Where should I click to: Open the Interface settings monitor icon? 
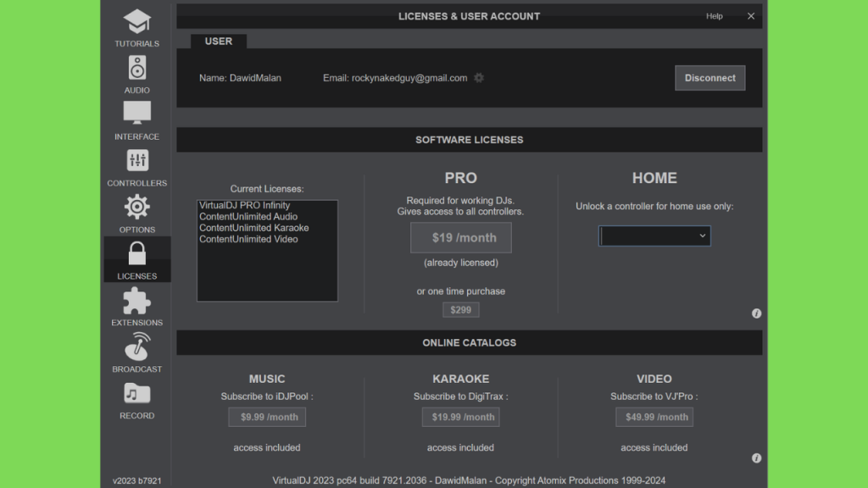[x=136, y=113]
